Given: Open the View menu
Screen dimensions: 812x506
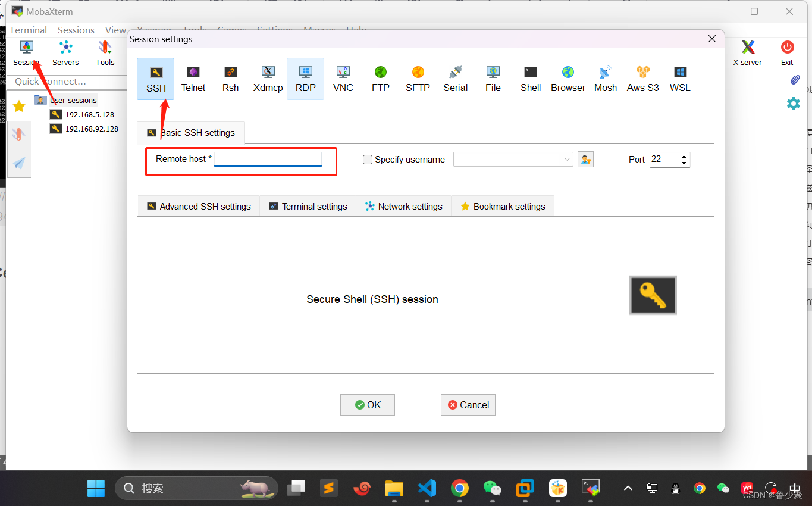Looking at the screenshot, I should pyautogui.click(x=115, y=30).
